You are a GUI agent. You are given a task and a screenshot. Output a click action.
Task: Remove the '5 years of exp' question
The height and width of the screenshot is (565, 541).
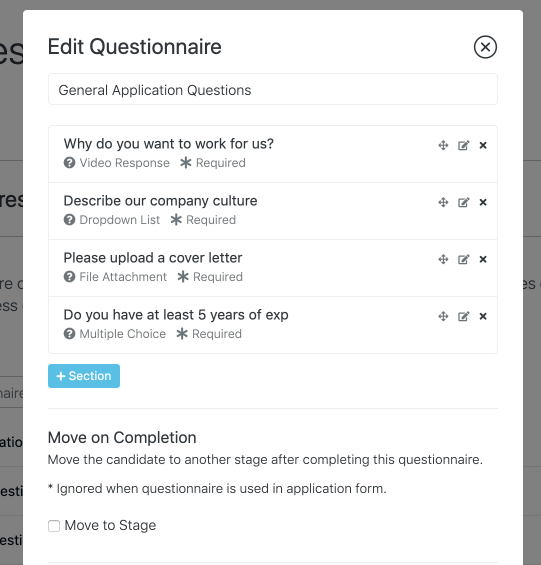coord(483,316)
